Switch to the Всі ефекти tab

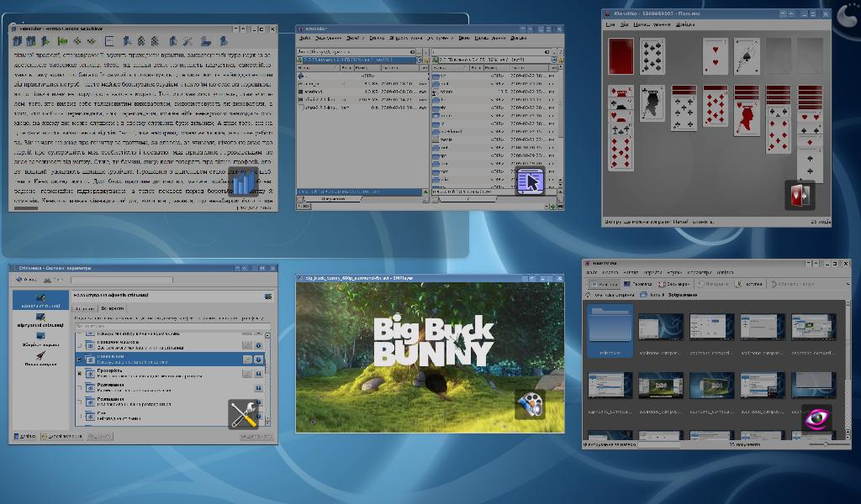(x=112, y=308)
